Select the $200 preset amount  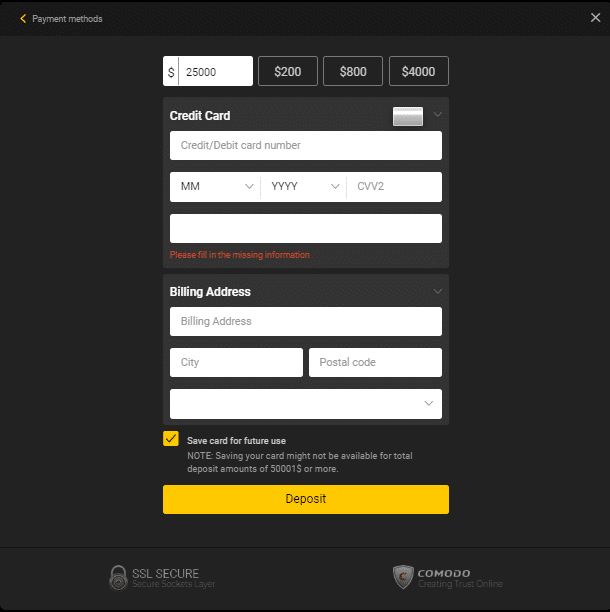288,71
